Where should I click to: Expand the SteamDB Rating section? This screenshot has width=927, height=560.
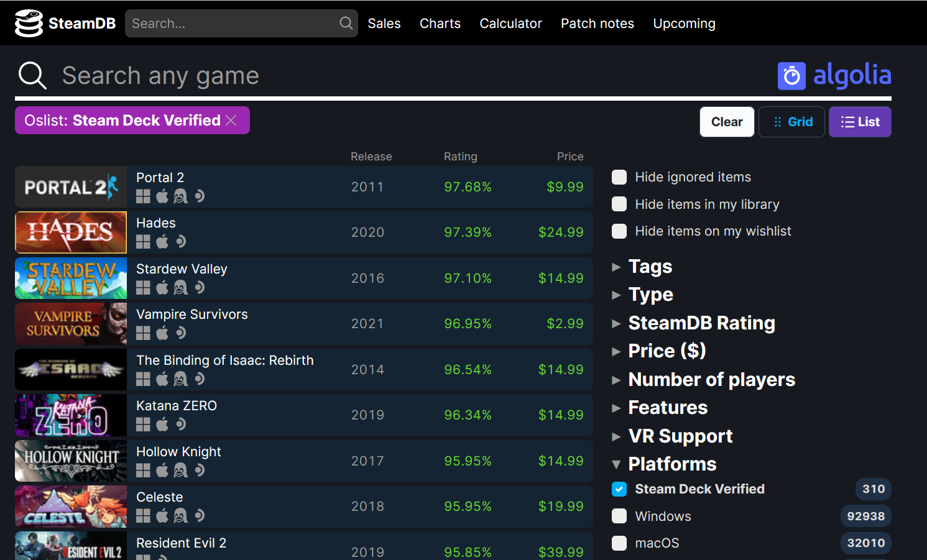point(701,323)
